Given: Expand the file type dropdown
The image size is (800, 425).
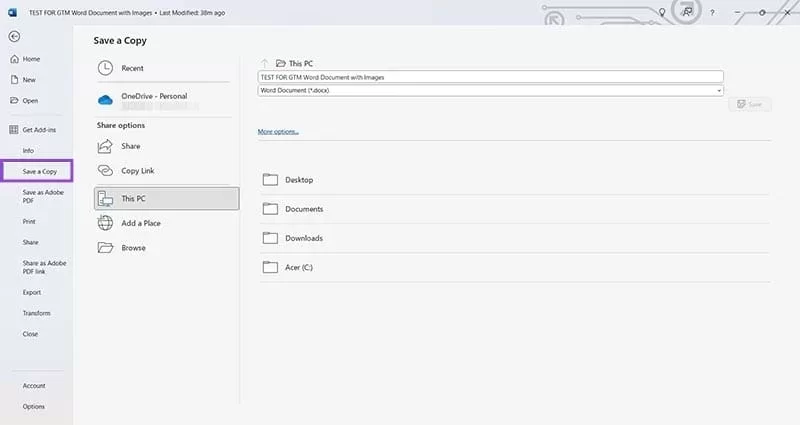Looking at the screenshot, I should point(718,90).
